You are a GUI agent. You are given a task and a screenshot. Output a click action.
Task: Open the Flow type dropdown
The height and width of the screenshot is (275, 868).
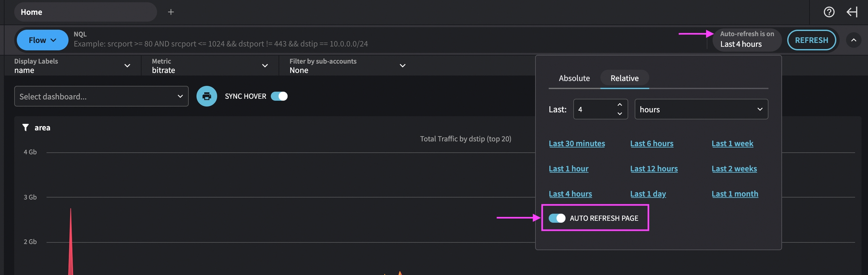coord(43,40)
